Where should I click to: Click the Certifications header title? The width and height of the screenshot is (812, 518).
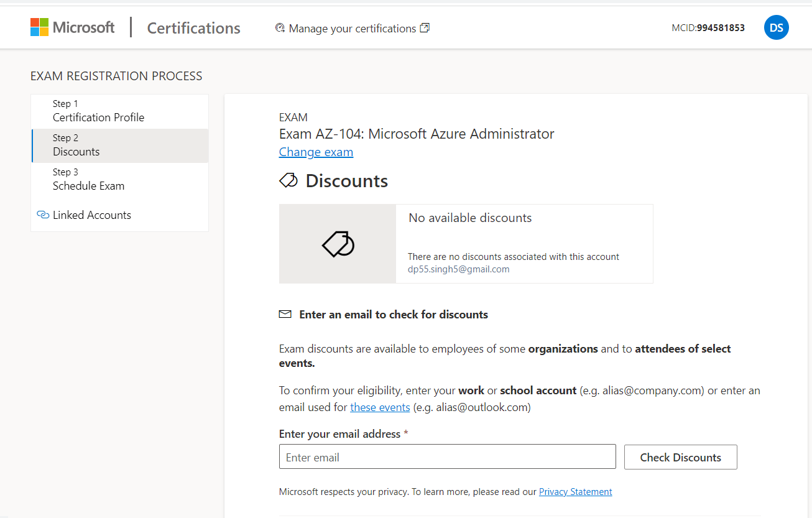193,28
